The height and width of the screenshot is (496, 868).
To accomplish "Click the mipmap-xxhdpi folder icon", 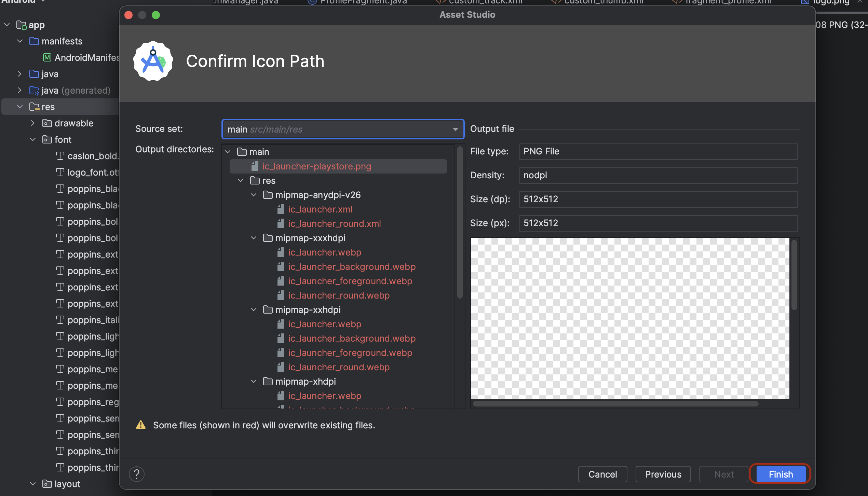I will point(267,309).
